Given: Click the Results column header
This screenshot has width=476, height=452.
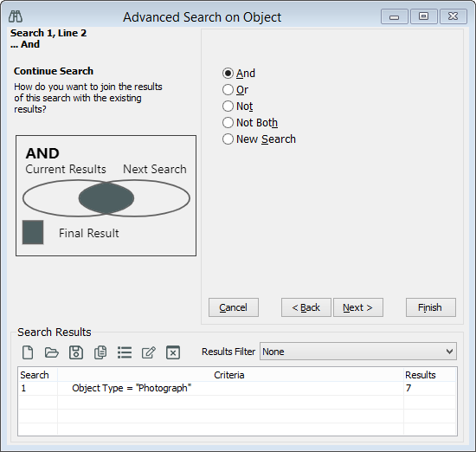Looking at the screenshot, I should (429, 375).
